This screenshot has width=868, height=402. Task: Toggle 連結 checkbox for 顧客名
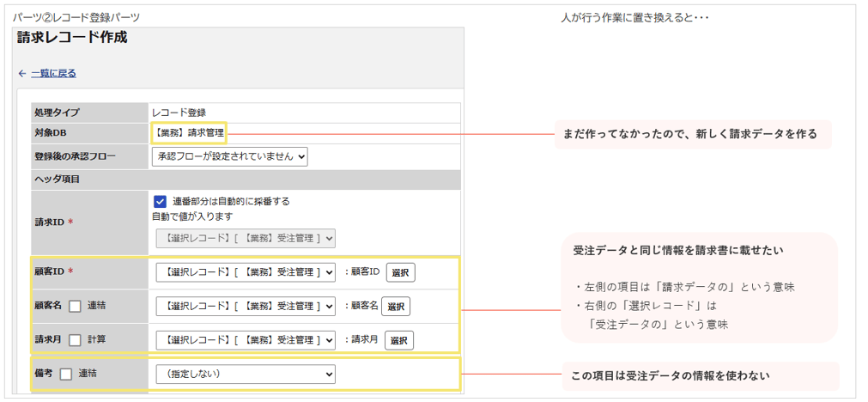(x=76, y=306)
